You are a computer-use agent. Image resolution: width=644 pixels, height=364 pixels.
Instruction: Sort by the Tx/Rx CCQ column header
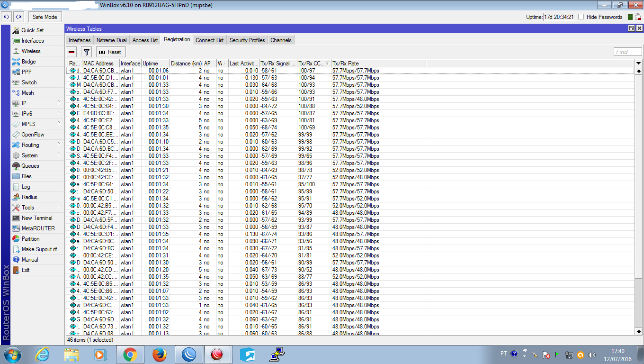click(314, 64)
